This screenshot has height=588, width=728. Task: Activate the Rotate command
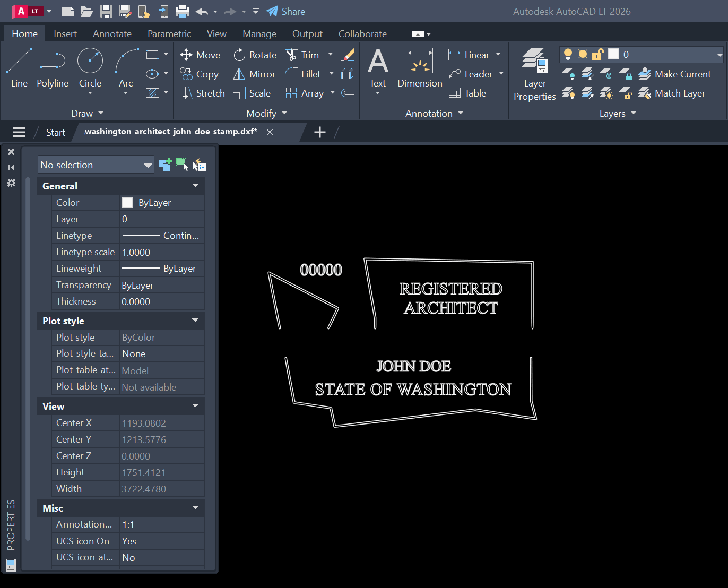pyautogui.click(x=255, y=55)
